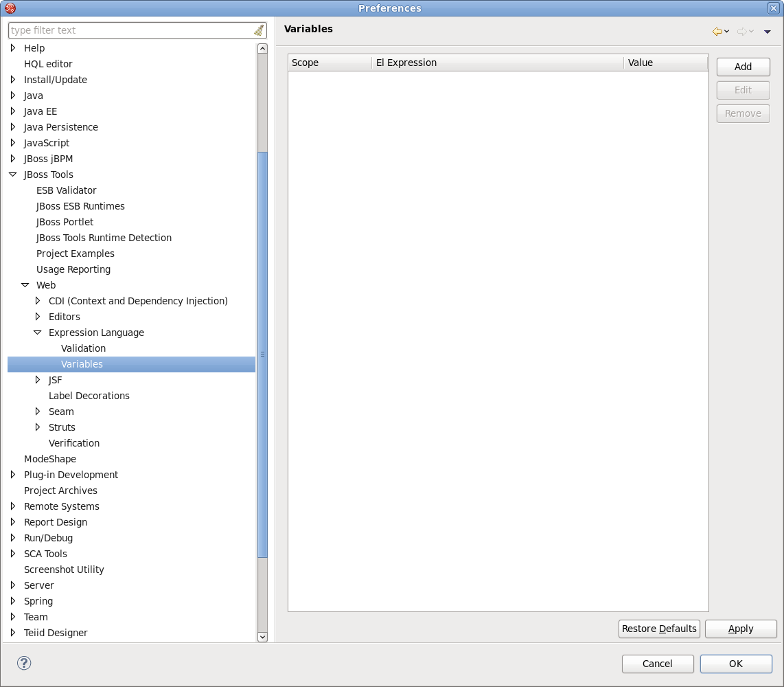This screenshot has height=687, width=784.
Task: Open the back history dropdown arrow
Action: tap(727, 32)
